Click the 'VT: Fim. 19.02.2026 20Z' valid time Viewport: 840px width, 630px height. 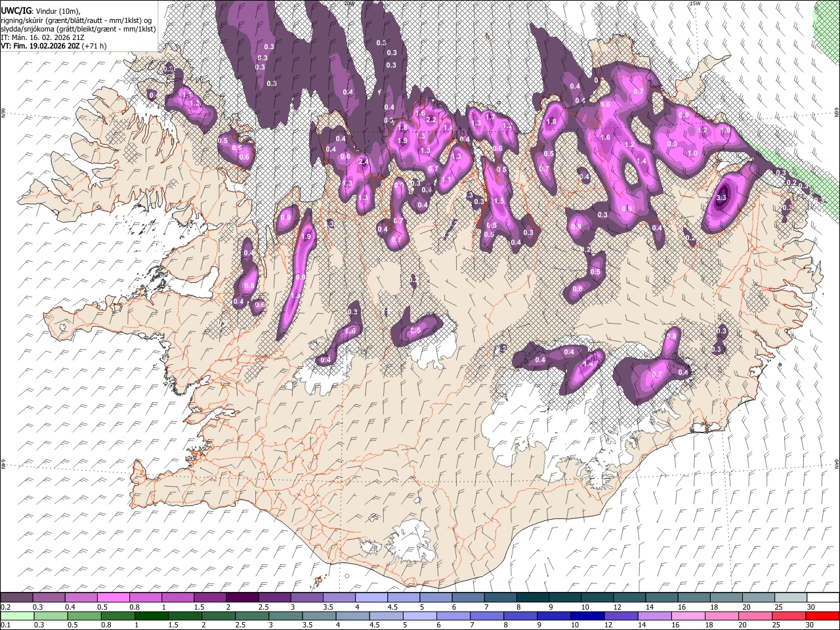(40, 46)
